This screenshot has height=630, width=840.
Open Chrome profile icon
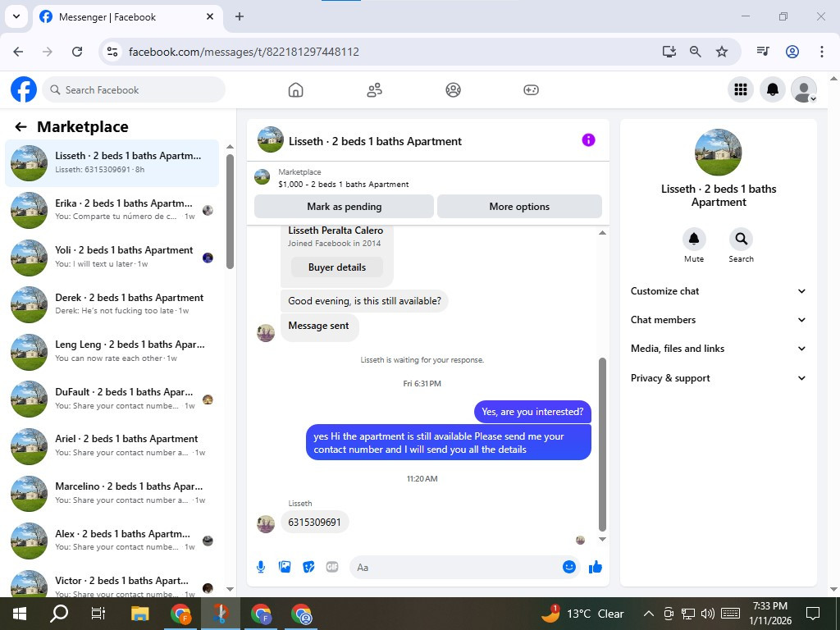[x=792, y=52]
